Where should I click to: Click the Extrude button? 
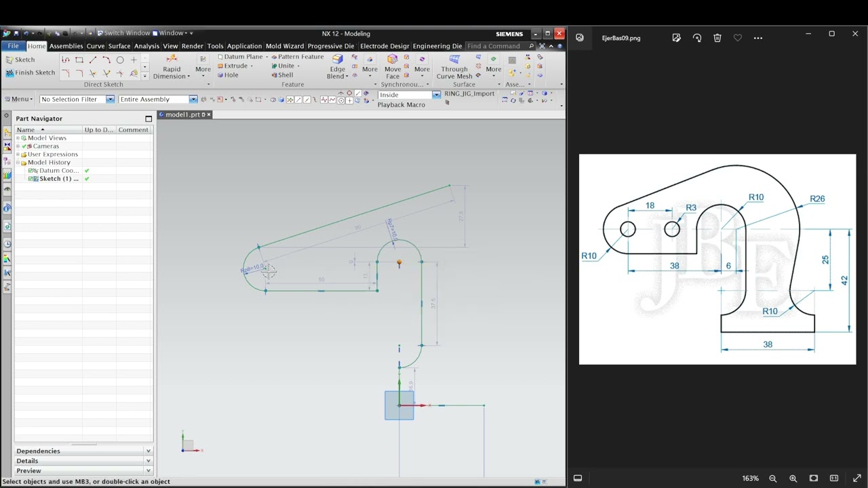[232, 66]
